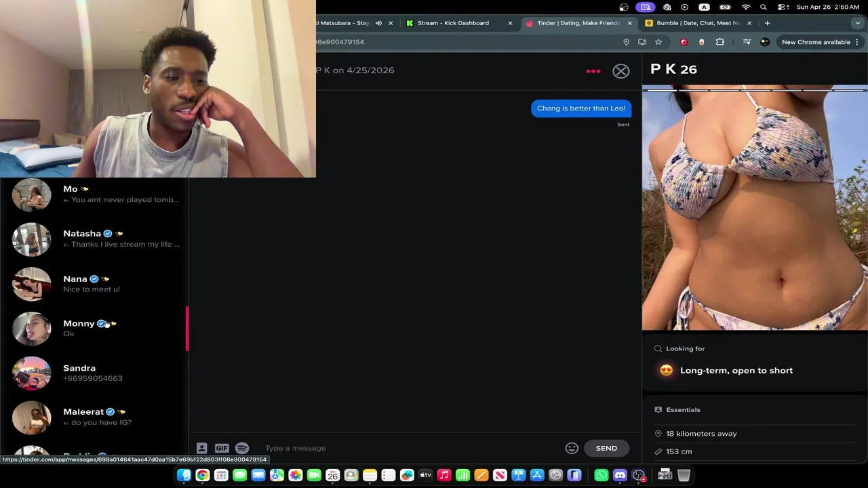Open Finder from the Dock
Screen dimensions: 868x488
[184, 475]
